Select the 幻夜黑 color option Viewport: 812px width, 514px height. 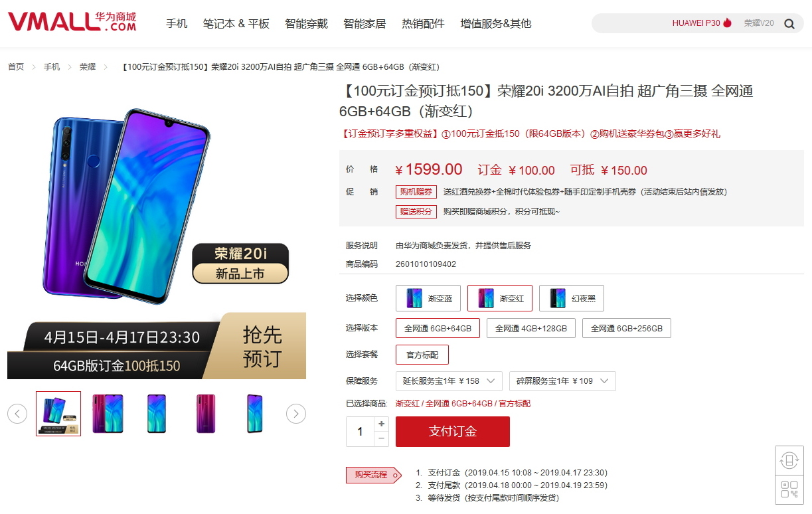(x=572, y=298)
